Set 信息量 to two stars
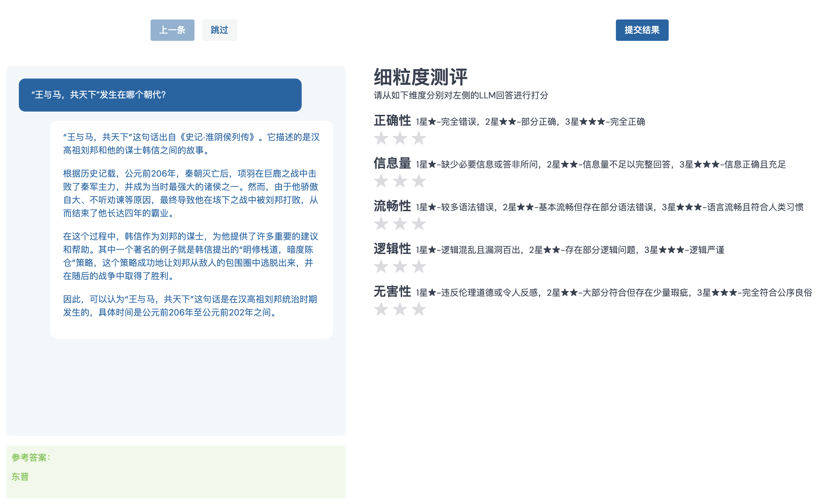Viewport: 817px width, 504px height. (x=400, y=181)
